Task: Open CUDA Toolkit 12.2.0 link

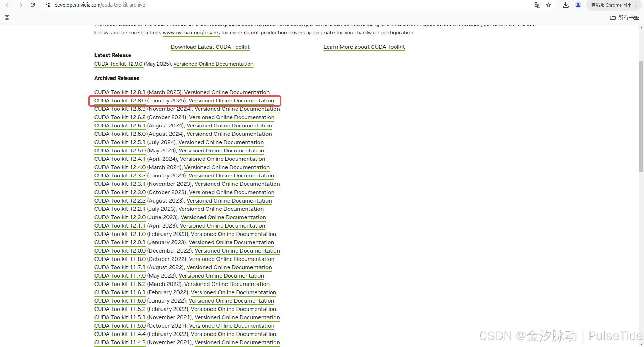Action: point(120,217)
